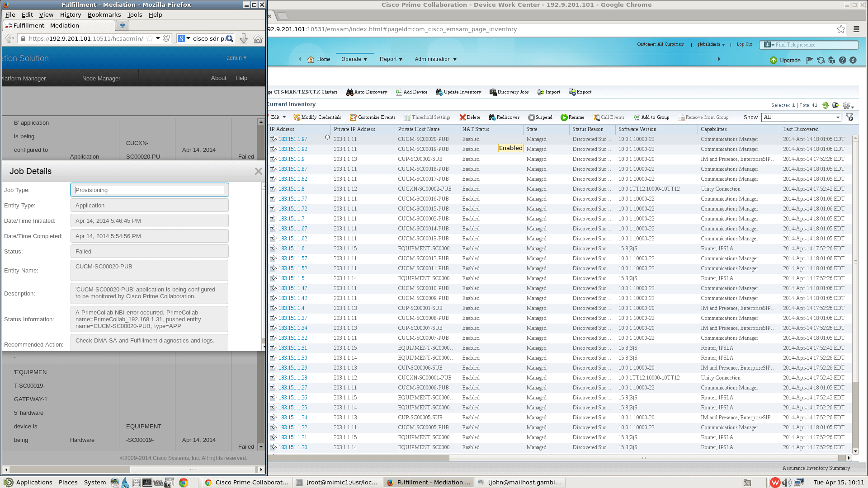Image resolution: width=868 pixels, height=488 pixels.
Task: Open new Firefox tab with plus button
Action: 122,25
